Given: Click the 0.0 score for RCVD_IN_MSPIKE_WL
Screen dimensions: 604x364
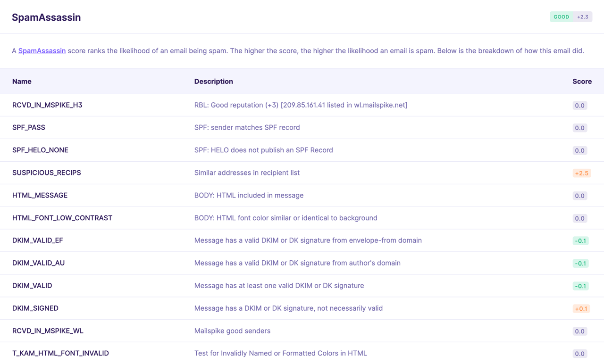Looking at the screenshot, I should point(580,331).
